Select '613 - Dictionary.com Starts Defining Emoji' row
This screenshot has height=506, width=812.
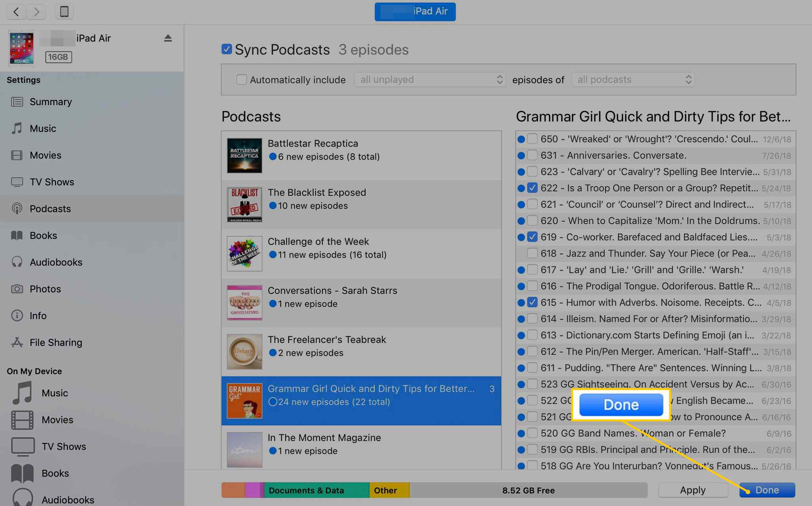click(655, 335)
